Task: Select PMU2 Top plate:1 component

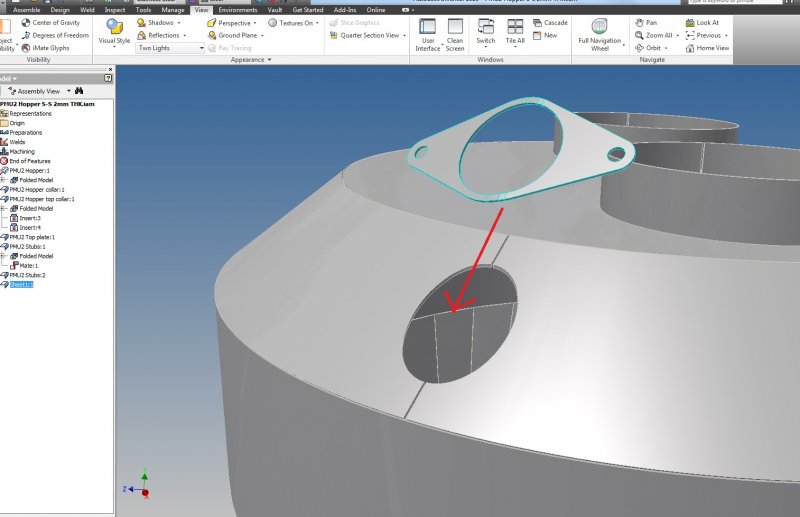Action: pos(32,237)
